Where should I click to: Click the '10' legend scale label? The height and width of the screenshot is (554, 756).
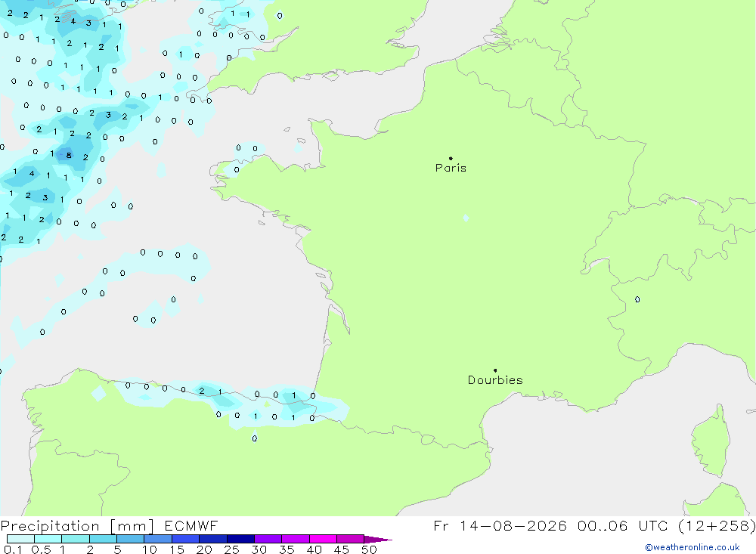click(x=150, y=549)
